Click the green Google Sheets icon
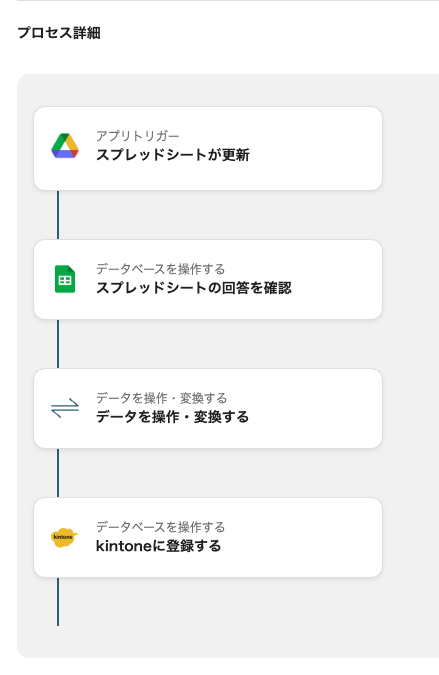The height and width of the screenshot is (675, 439). [65, 279]
